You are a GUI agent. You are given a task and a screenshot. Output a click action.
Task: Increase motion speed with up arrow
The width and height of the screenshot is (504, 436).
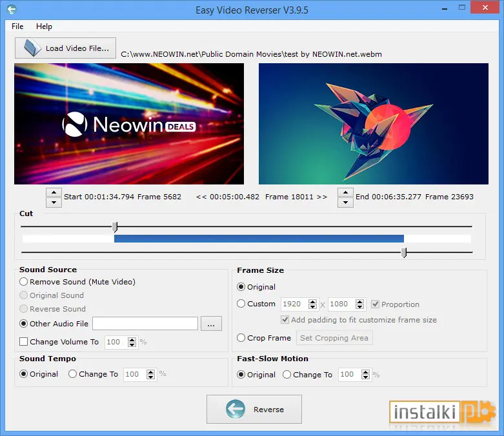365,372
